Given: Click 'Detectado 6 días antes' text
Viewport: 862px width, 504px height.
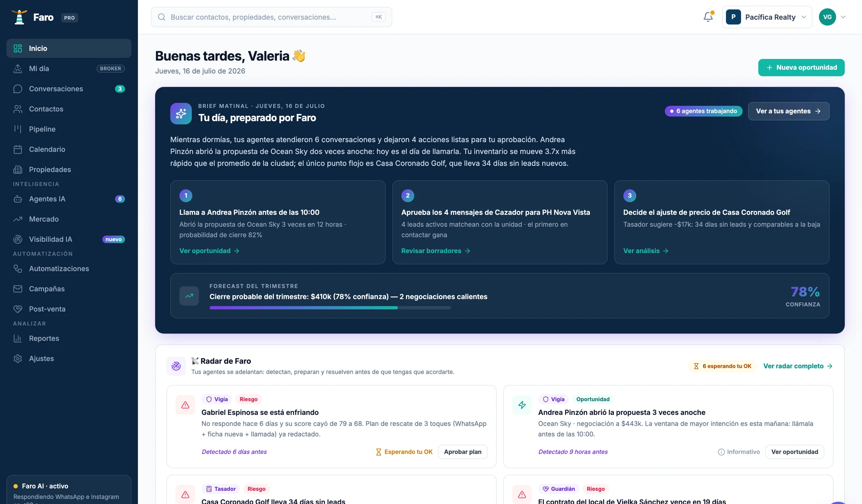Looking at the screenshot, I should pos(234,452).
